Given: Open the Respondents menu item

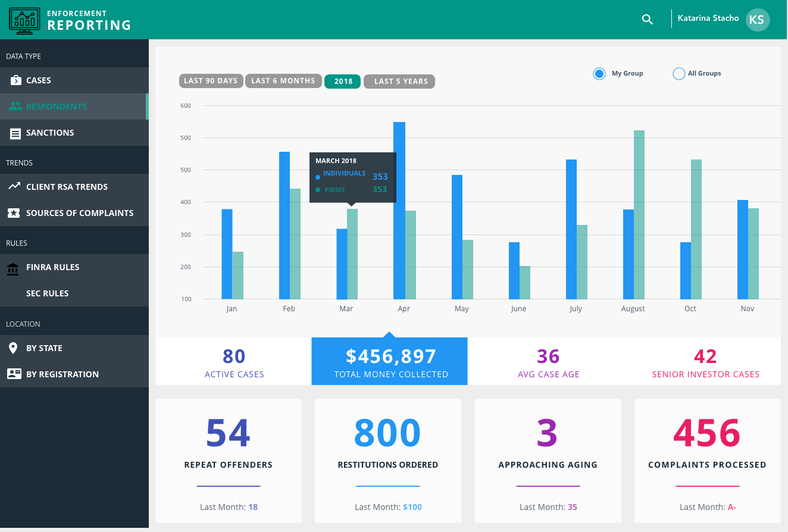Looking at the screenshot, I should [x=57, y=107].
